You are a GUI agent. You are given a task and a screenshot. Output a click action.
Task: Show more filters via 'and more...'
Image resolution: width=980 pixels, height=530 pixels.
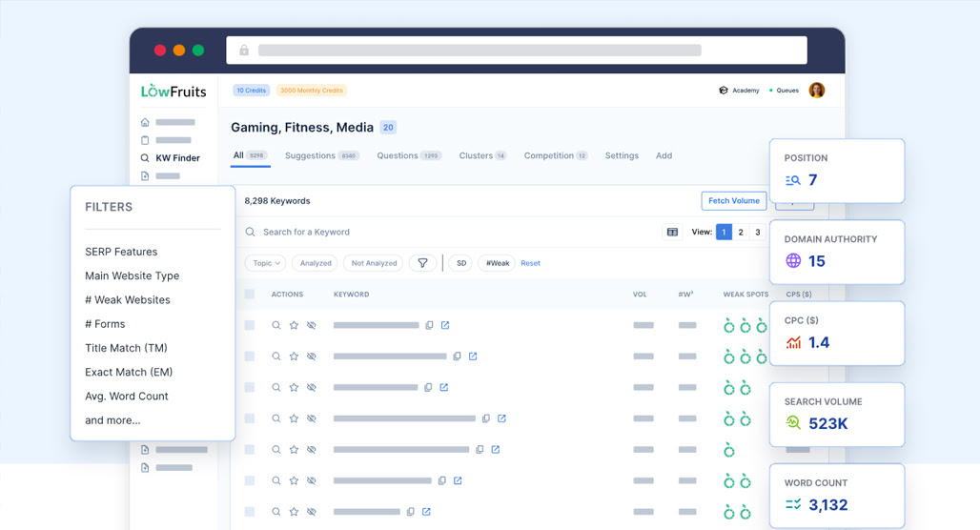click(x=112, y=420)
